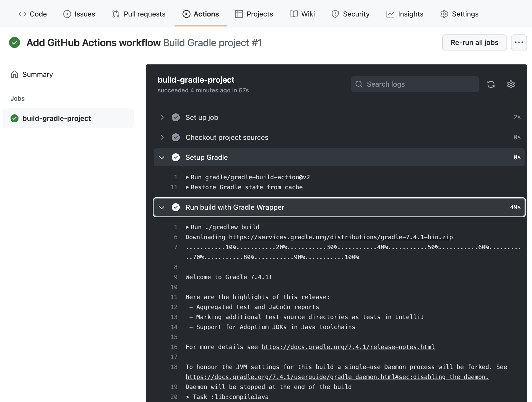The image size is (532, 402).
Task: Click the Security shield icon
Action: (335, 14)
